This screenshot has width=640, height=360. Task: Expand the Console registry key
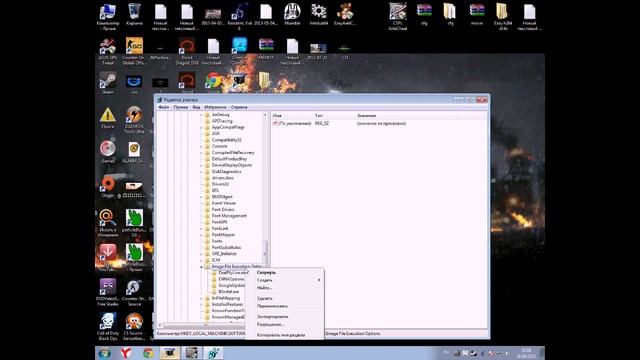point(202,146)
